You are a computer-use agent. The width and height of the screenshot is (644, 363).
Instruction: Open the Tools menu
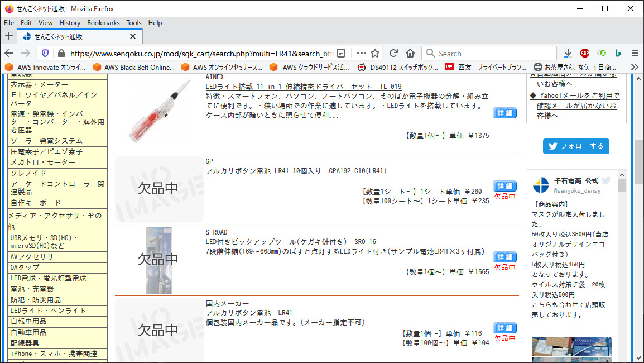click(133, 23)
